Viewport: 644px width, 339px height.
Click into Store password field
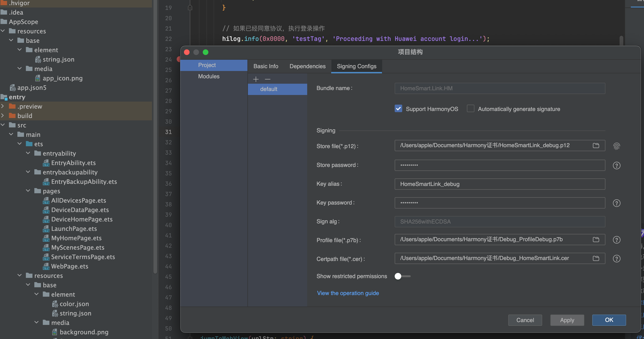point(500,165)
